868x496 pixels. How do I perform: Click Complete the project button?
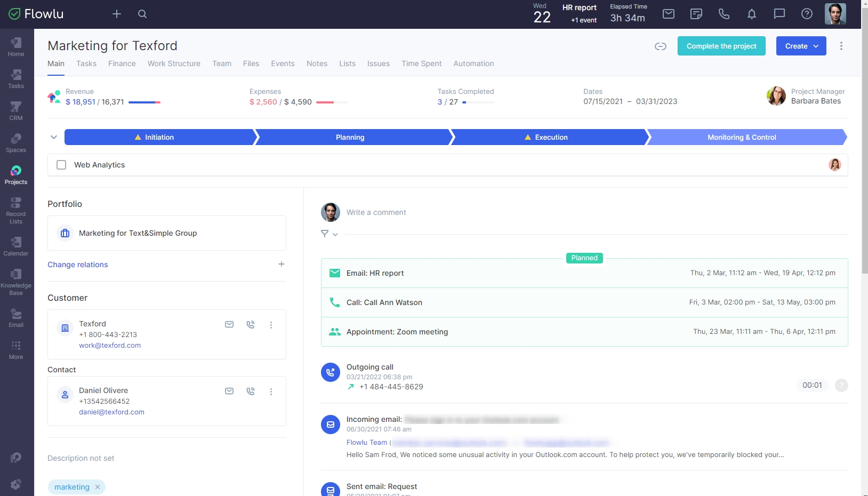click(x=721, y=46)
